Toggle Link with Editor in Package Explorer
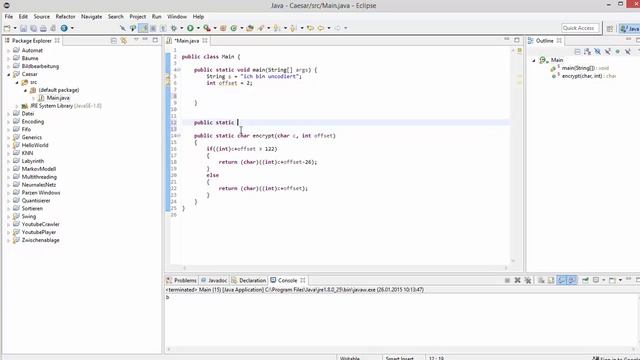The image size is (640, 360). [124, 40]
